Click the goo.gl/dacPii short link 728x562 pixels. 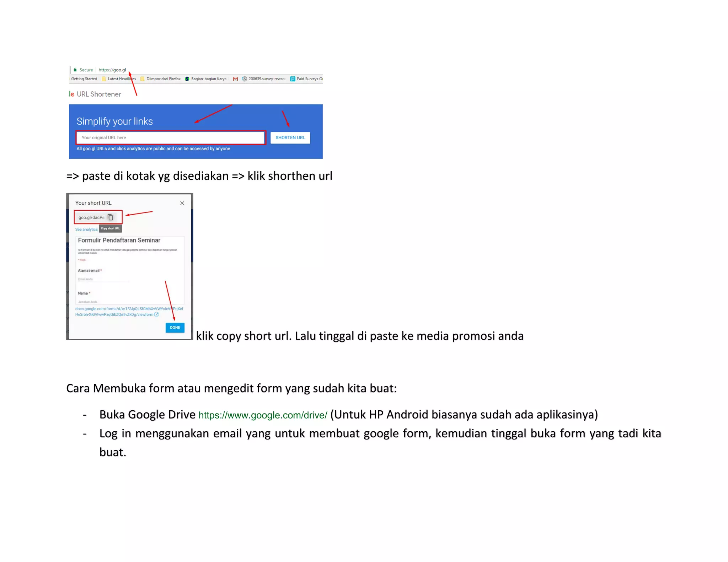91,217
